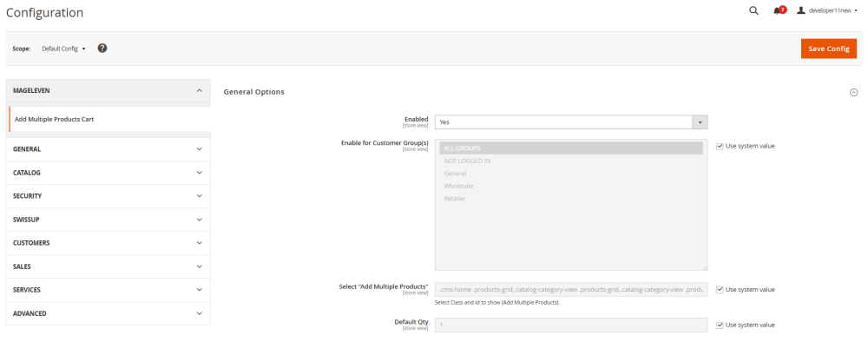Select NOT LOGGED IN customer group

(x=571, y=161)
